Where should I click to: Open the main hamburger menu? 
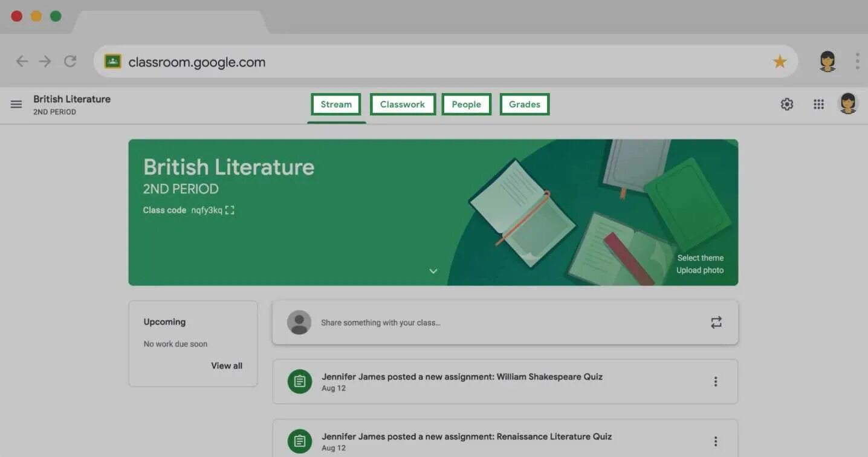pos(16,105)
